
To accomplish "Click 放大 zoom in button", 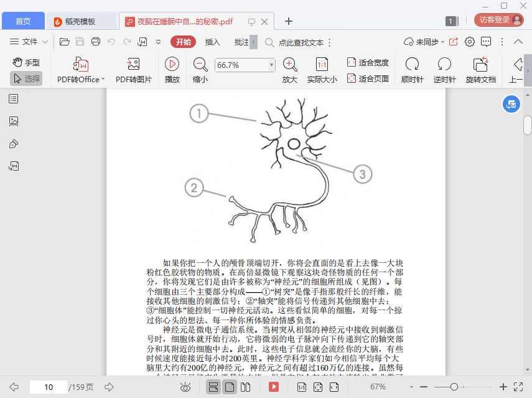I will coord(290,70).
